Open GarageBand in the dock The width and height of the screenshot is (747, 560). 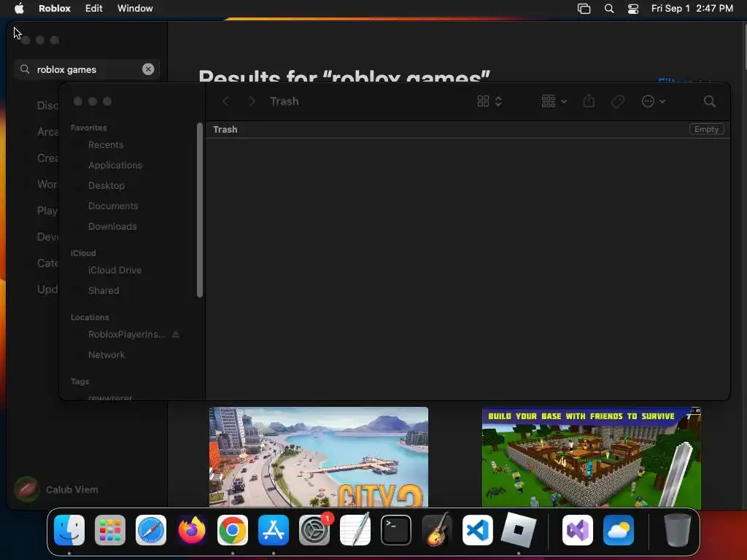click(437, 530)
